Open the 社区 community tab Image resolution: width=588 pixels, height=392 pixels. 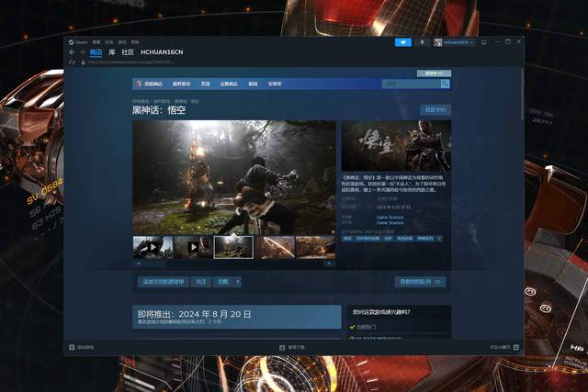tap(128, 52)
